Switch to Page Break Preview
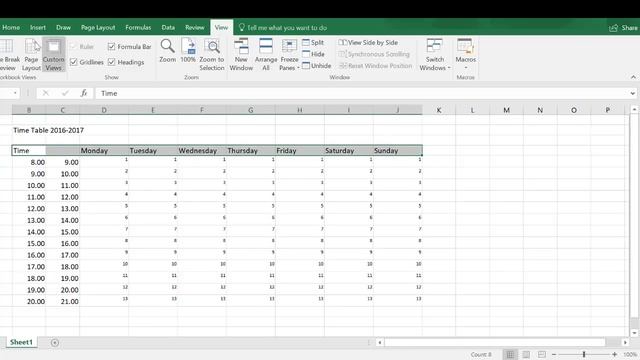Screen dimensions: 640x360 click(x=10, y=55)
